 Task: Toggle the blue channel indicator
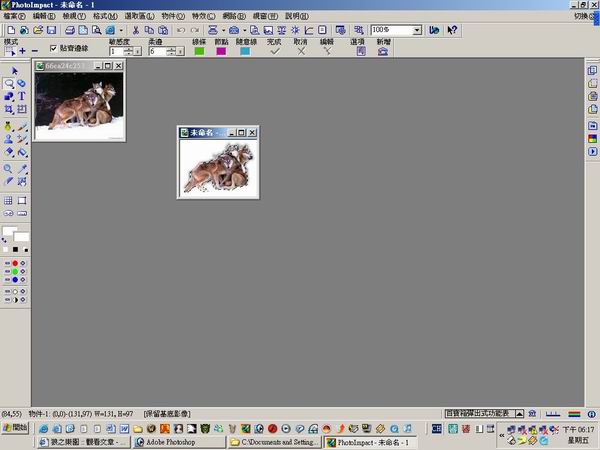tap(15, 280)
